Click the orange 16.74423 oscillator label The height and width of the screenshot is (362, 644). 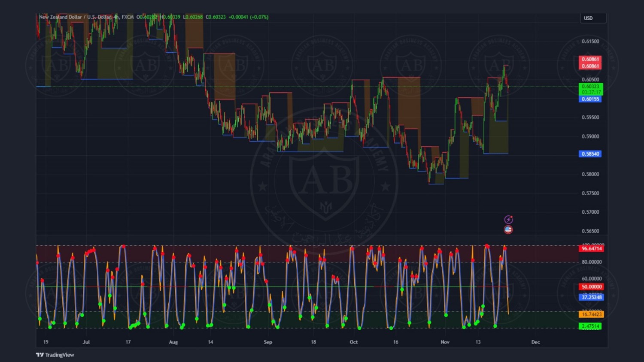[x=591, y=314]
